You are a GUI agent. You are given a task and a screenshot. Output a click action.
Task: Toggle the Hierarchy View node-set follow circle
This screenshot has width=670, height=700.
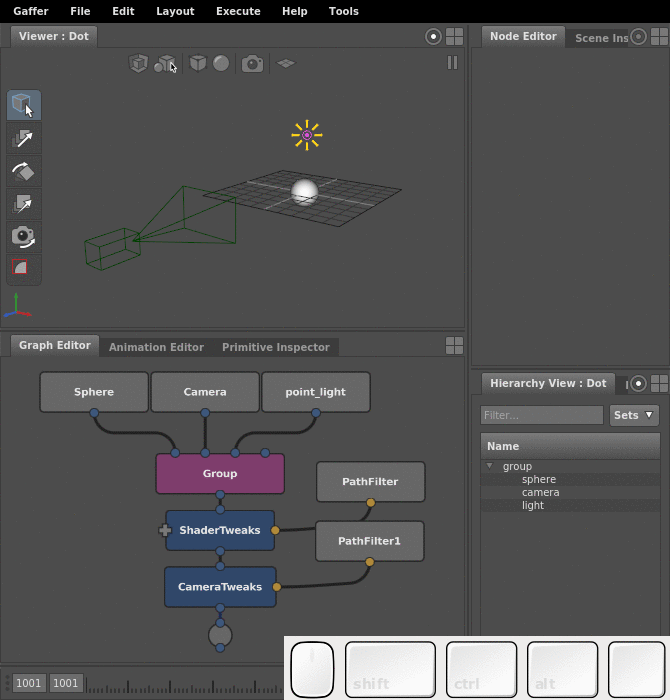click(638, 383)
